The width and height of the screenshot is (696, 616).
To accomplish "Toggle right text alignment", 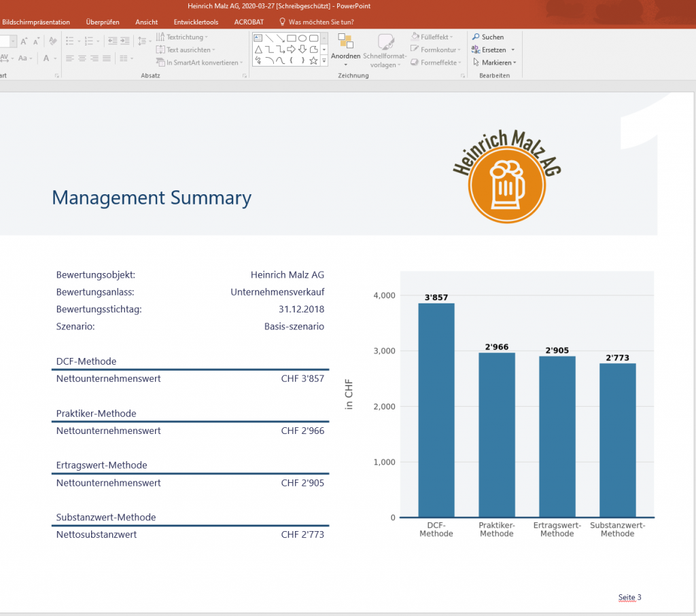I will pyautogui.click(x=94, y=58).
